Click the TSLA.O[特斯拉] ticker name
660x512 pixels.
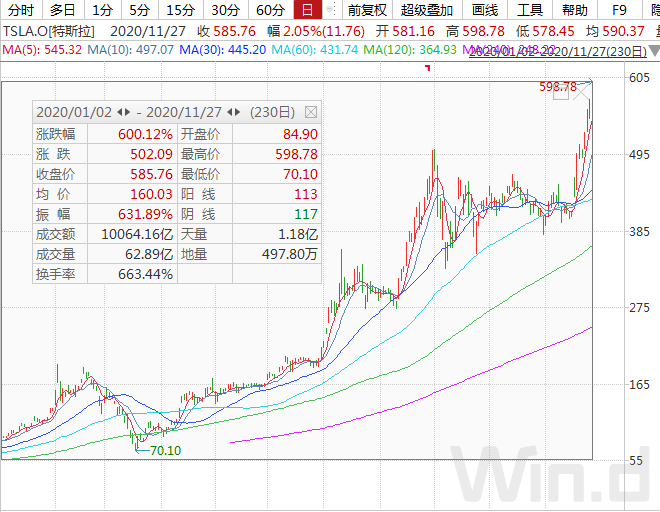[x=49, y=31]
